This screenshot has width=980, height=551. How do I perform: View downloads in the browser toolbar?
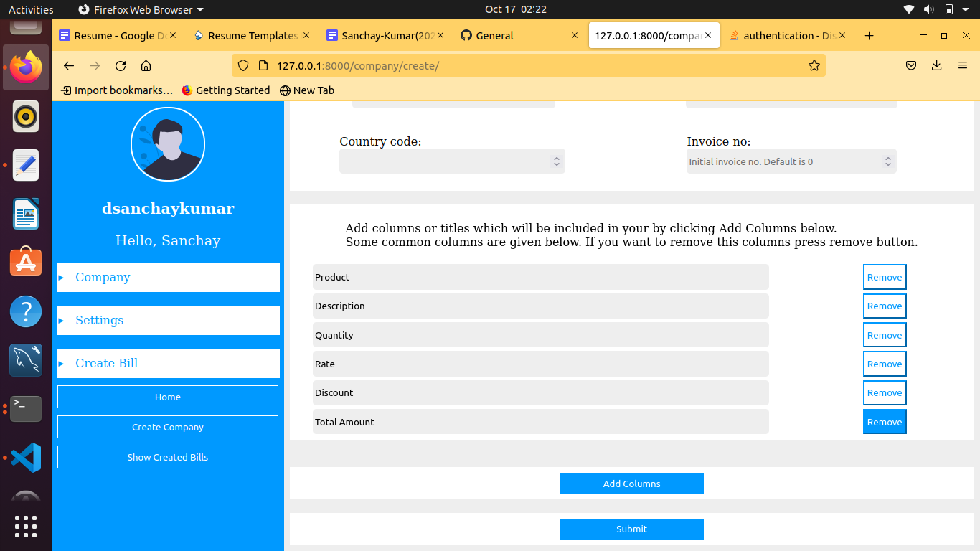(936, 65)
